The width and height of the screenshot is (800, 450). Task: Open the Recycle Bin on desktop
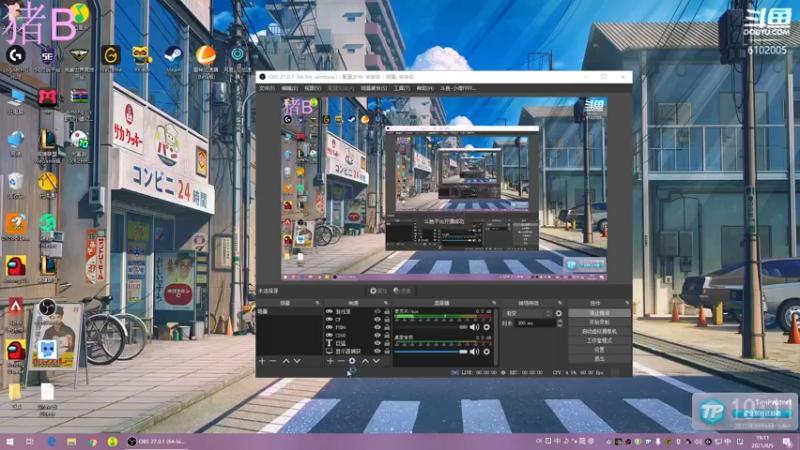(x=16, y=186)
